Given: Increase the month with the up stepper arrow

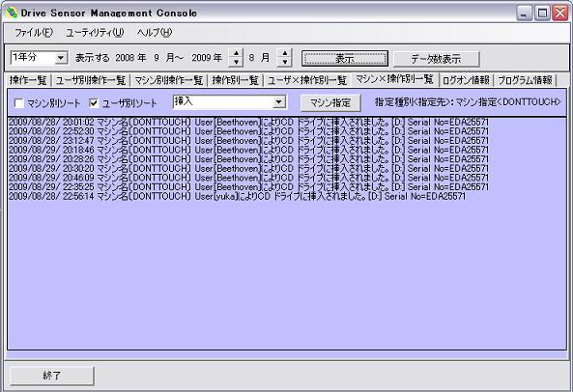Looking at the screenshot, I should pyautogui.click(x=285, y=53).
